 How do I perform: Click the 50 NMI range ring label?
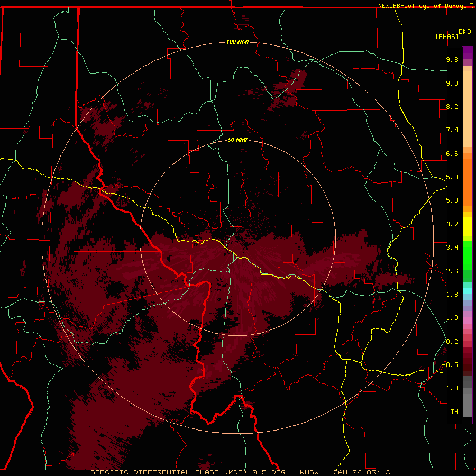pyautogui.click(x=237, y=140)
